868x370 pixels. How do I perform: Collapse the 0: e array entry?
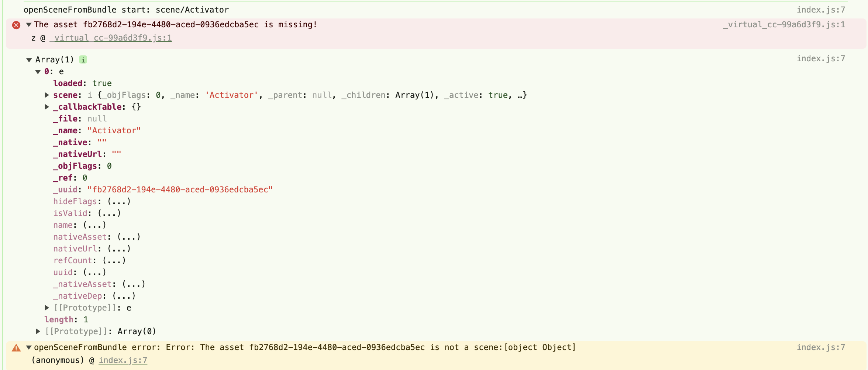point(38,72)
